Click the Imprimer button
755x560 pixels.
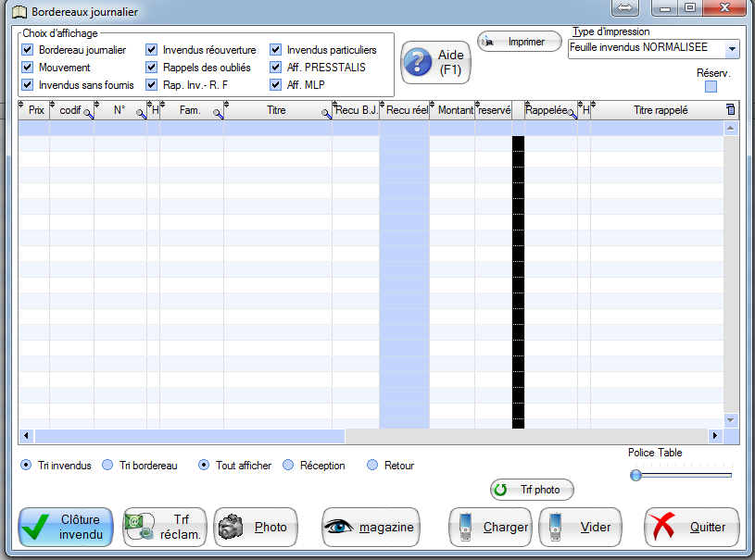[519, 42]
